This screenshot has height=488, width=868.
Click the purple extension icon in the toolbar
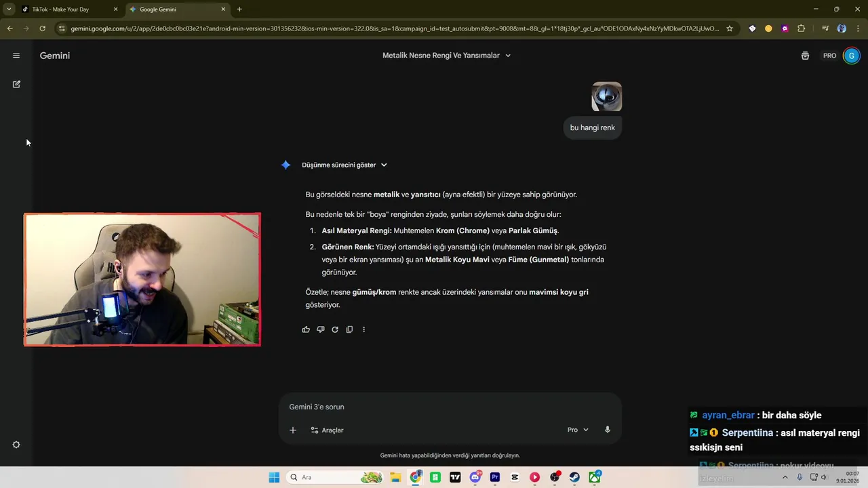click(x=785, y=28)
